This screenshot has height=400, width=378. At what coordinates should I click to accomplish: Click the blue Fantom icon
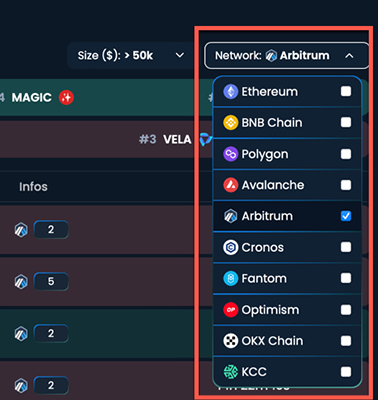pyautogui.click(x=230, y=278)
